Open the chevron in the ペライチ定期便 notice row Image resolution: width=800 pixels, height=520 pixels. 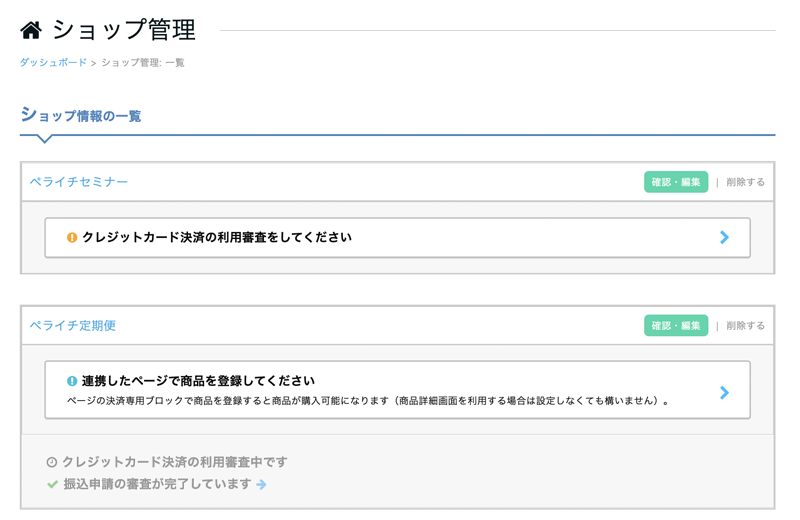click(724, 393)
